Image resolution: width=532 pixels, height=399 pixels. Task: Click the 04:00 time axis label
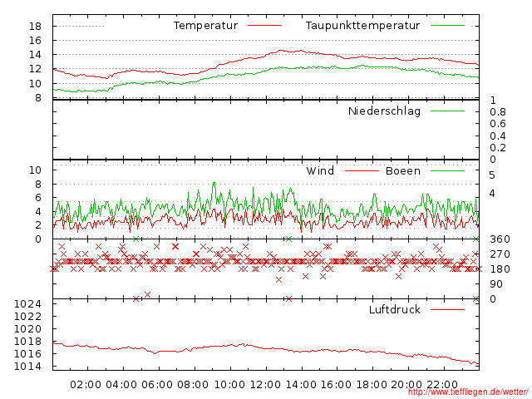[121, 385]
